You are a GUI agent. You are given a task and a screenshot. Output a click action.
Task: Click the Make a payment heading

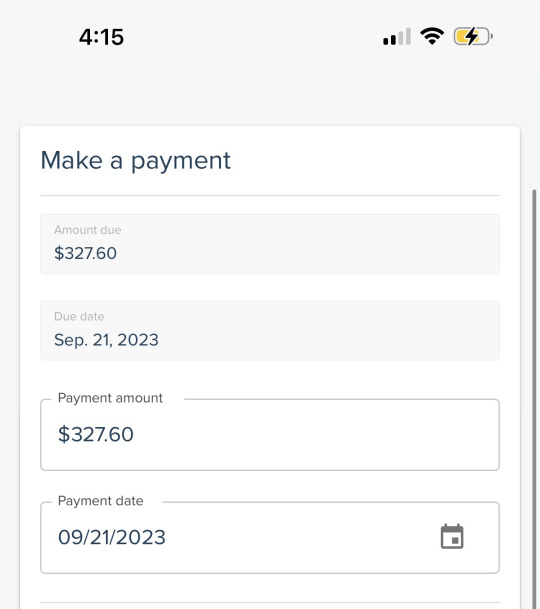pyautogui.click(x=136, y=160)
